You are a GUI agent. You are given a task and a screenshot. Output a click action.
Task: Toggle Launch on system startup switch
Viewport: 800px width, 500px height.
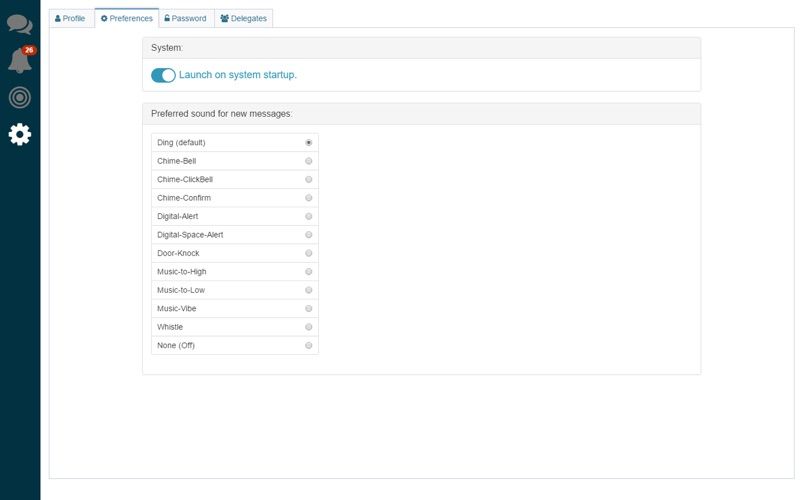click(163, 75)
